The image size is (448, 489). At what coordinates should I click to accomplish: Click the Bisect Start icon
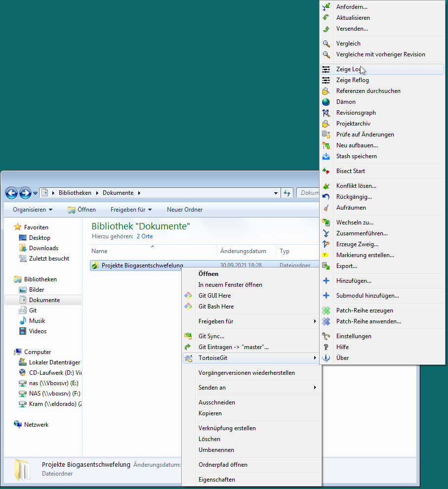click(x=326, y=171)
